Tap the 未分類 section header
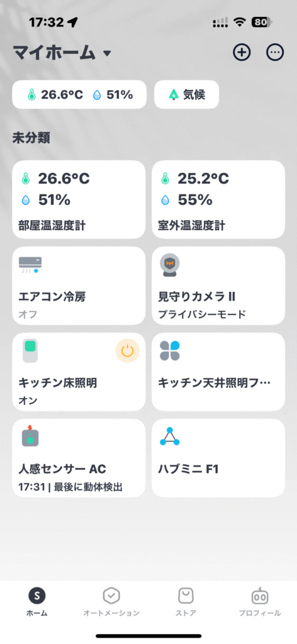Screen dimensions: 297x644 pyautogui.click(x=31, y=138)
